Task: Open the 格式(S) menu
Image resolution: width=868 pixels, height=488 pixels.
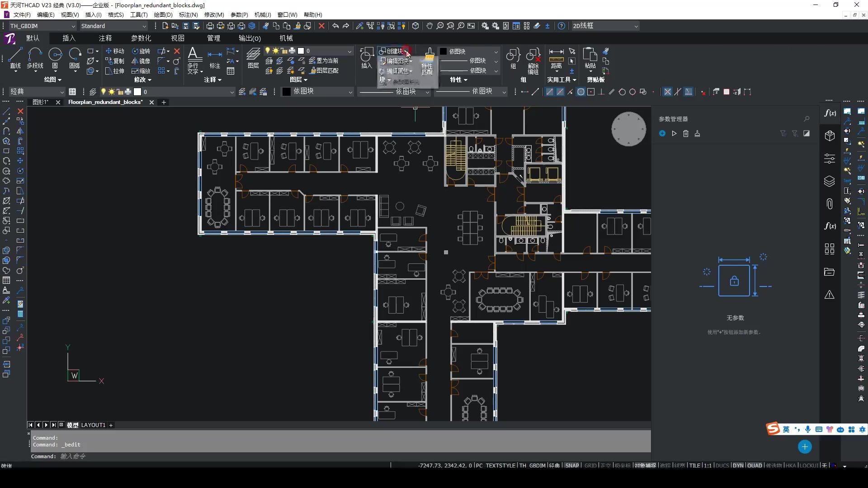Action: click(116, 15)
